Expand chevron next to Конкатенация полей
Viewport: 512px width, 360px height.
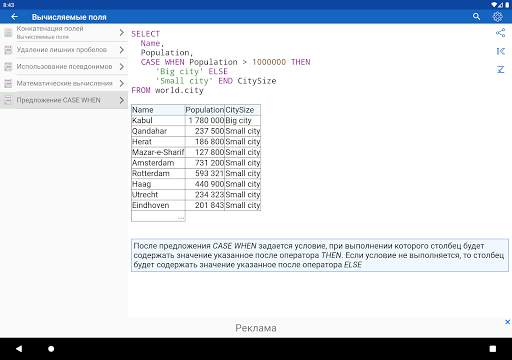pos(122,32)
